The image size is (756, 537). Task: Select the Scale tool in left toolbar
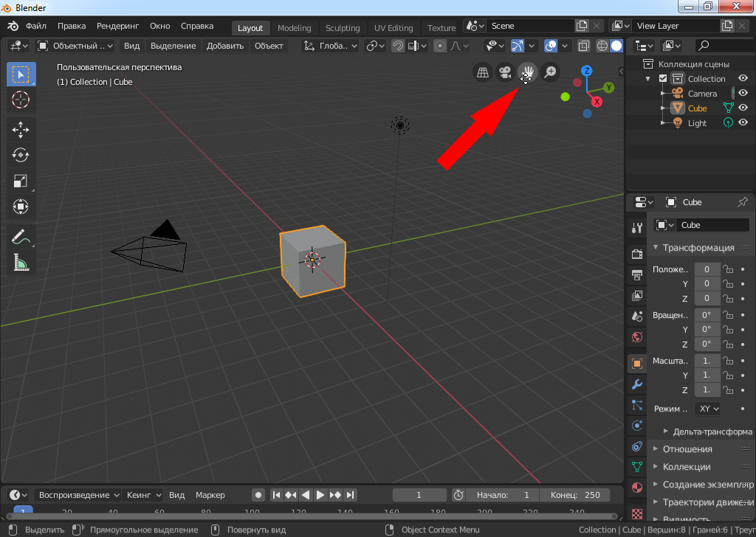[21, 181]
